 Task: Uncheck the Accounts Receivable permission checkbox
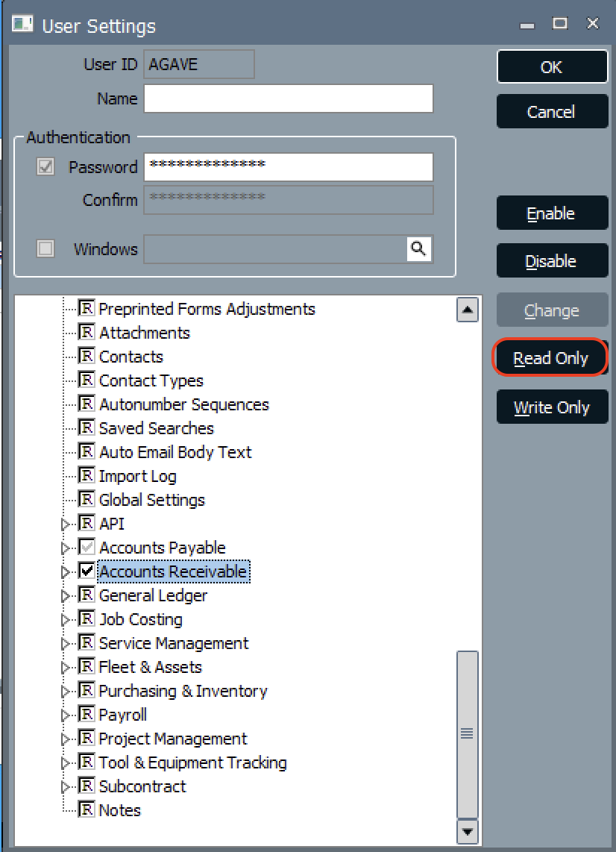[87, 571]
